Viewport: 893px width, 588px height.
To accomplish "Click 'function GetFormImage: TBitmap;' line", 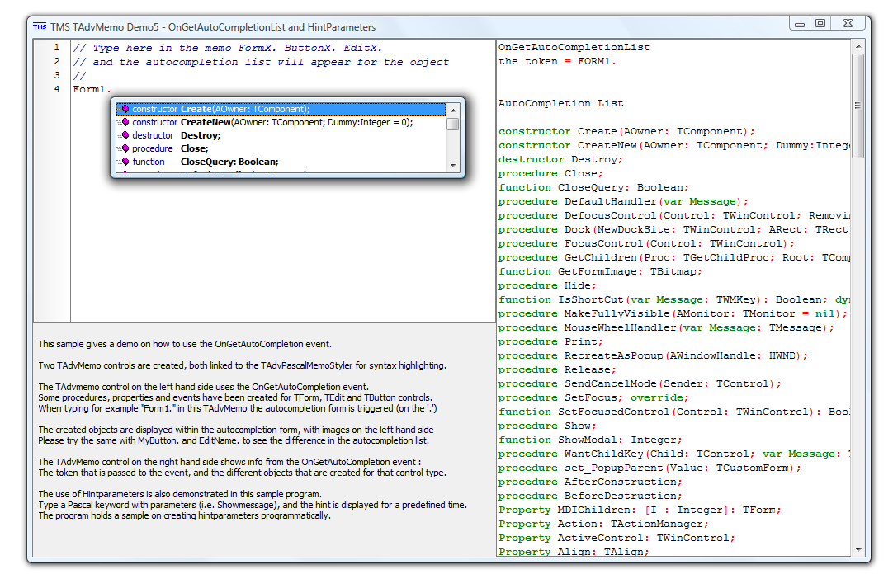I will click(600, 271).
